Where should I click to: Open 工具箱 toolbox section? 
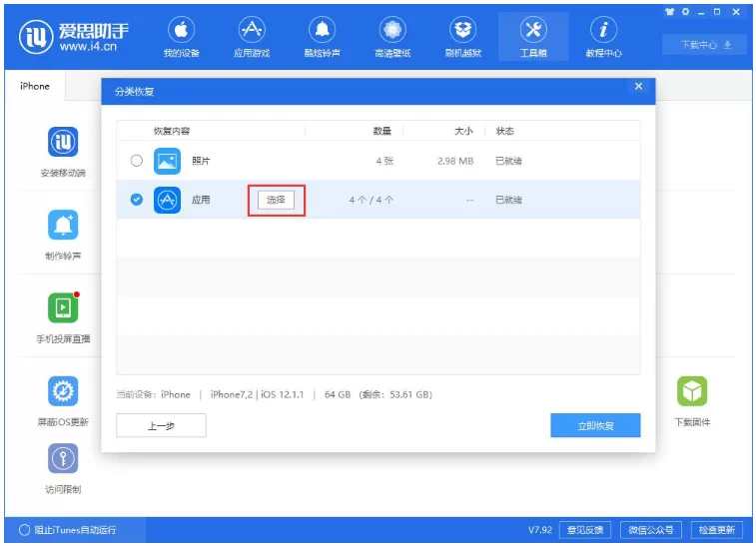pyautogui.click(x=533, y=37)
